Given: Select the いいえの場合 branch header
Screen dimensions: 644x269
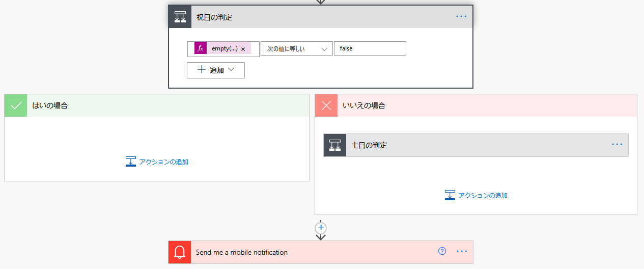Looking at the screenshot, I should point(476,105).
